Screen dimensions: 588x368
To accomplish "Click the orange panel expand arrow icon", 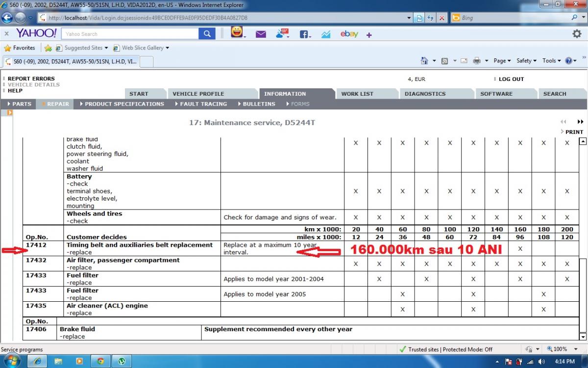I will pyautogui.click(x=10, y=113).
